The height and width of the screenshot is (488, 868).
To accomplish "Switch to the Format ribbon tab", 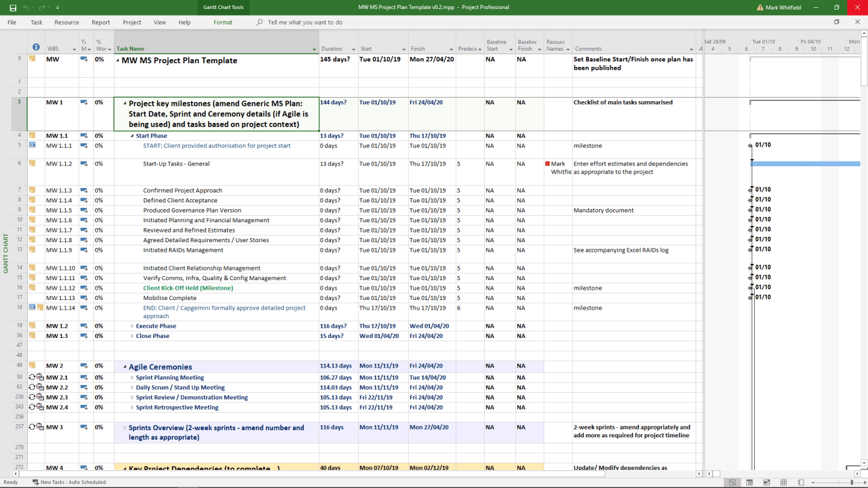I will (223, 22).
